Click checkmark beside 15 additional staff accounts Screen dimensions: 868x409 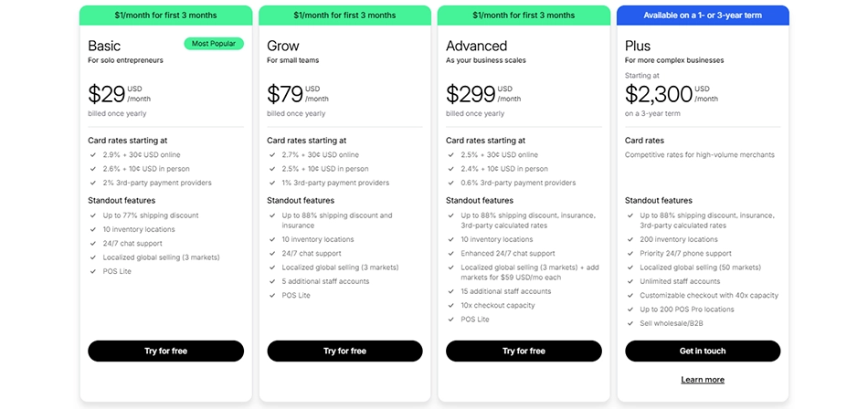click(x=451, y=291)
